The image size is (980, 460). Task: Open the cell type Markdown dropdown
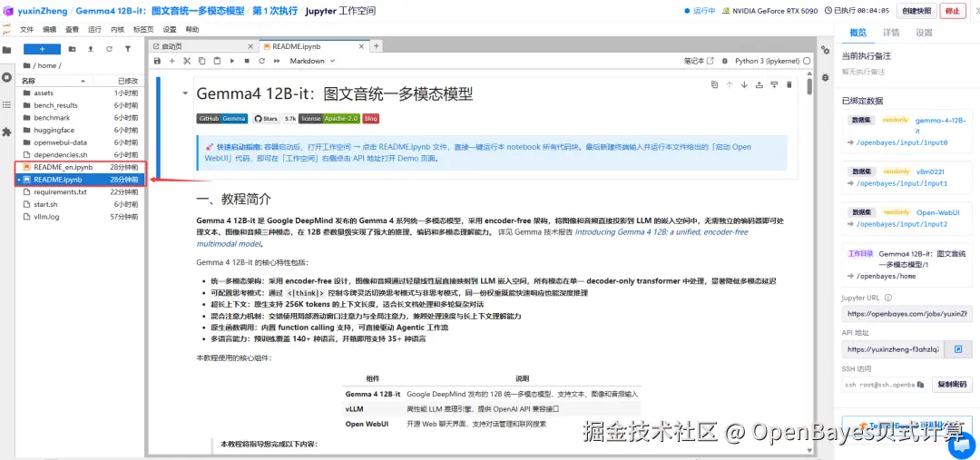(x=312, y=61)
